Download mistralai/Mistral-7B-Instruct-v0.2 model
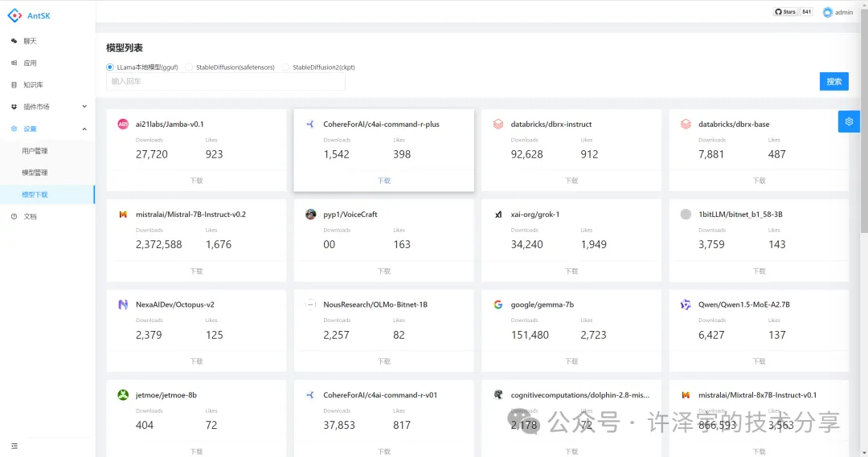The image size is (868, 457). 197,271
